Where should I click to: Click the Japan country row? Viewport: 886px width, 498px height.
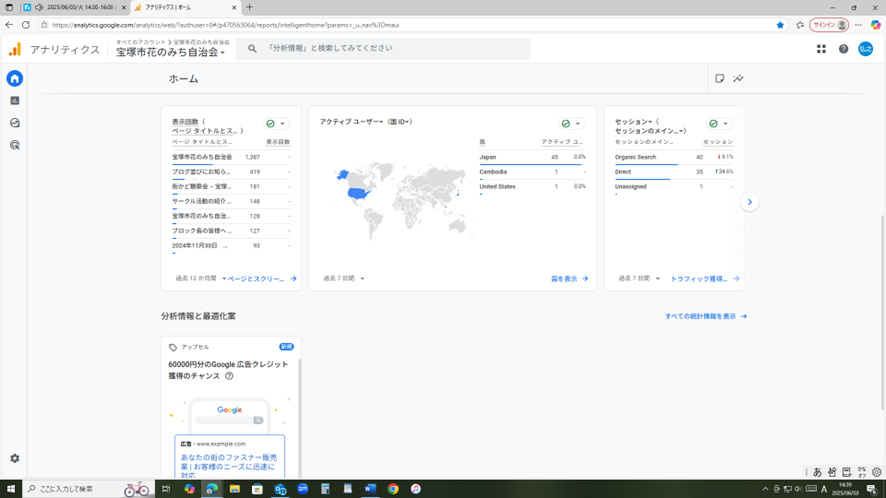tap(532, 157)
